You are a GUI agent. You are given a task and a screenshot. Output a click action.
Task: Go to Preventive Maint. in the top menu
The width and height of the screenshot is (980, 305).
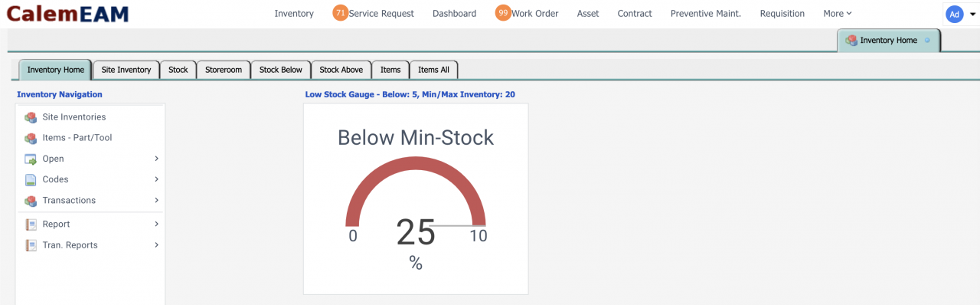706,13
